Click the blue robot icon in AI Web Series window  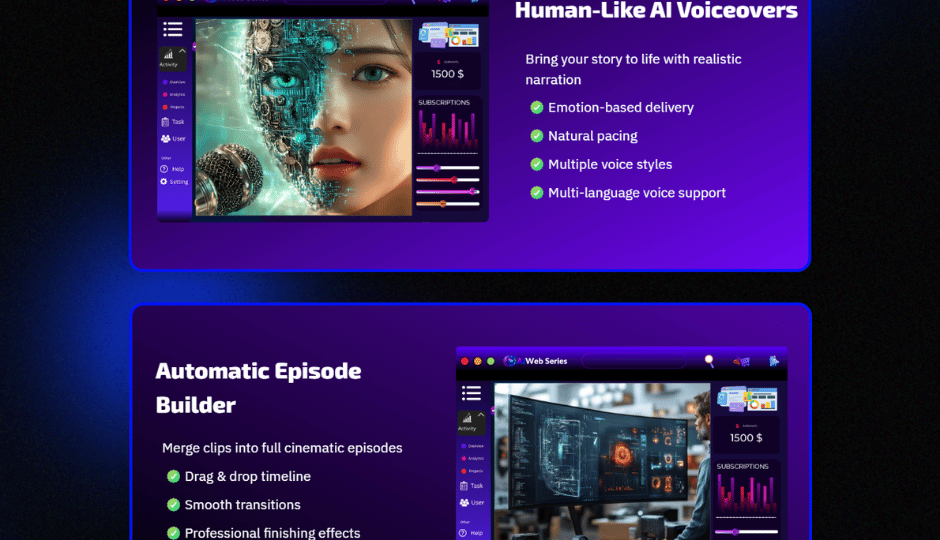click(774, 361)
